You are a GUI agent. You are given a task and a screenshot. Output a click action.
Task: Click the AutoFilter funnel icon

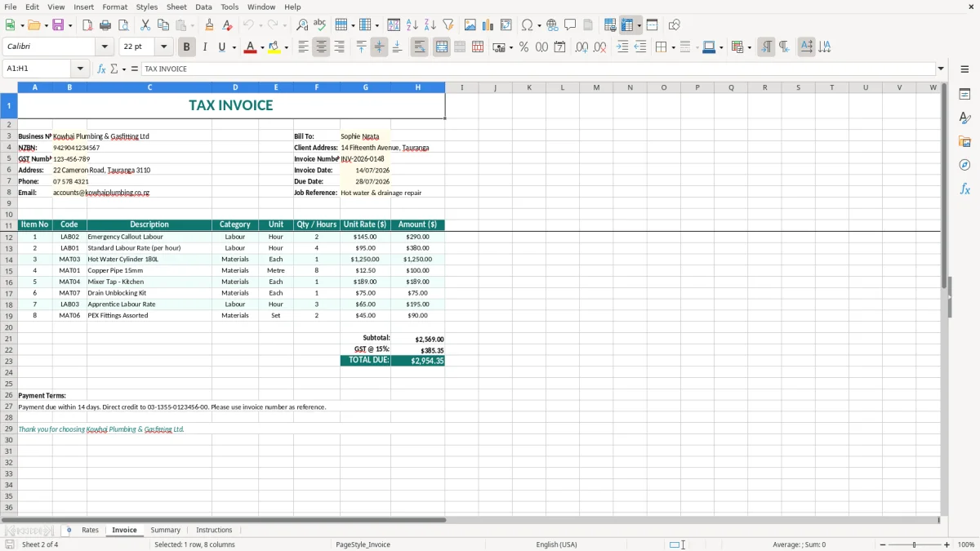tap(448, 25)
